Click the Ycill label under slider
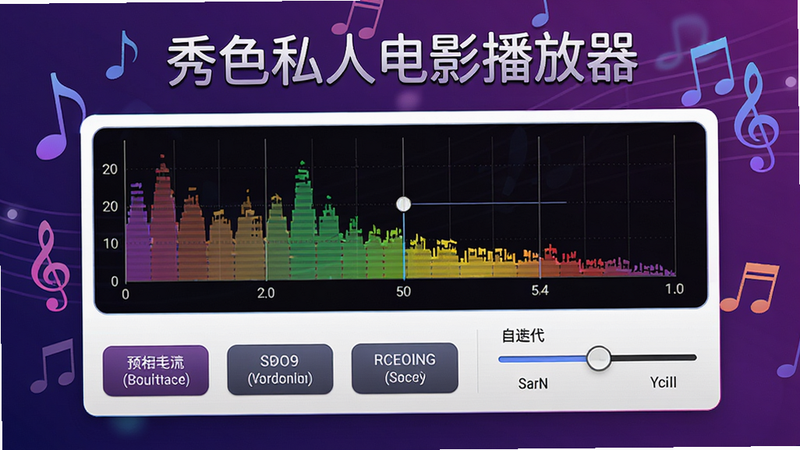Image resolution: width=800 pixels, height=450 pixels. click(x=663, y=382)
